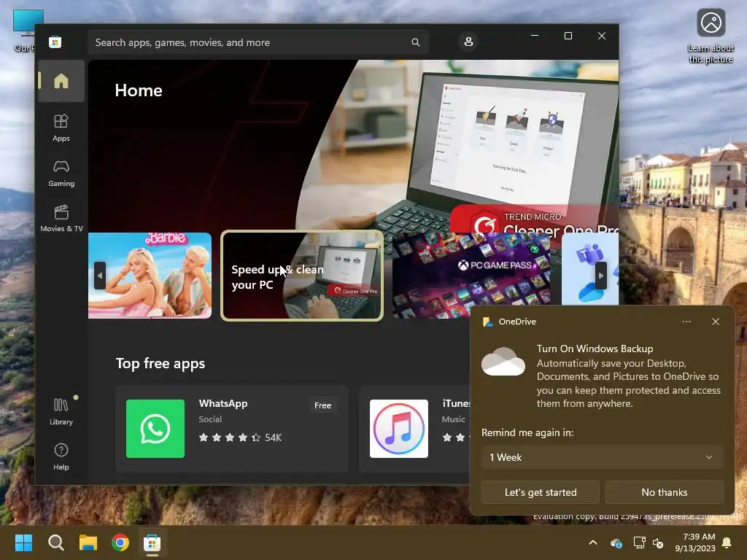Viewport: 747px width, 560px height.
Task: Open File Explorer from the taskbar
Action: click(x=88, y=542)
